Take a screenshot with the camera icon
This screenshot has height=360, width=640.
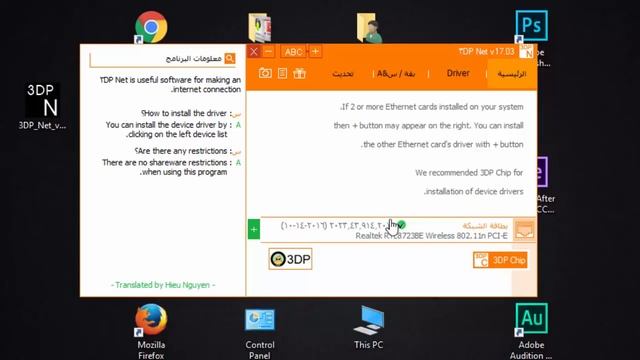(265, 73)
